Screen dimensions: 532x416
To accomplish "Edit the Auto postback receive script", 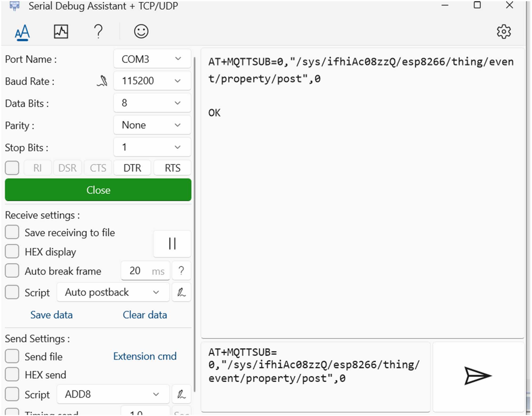I will coord(181,292).
